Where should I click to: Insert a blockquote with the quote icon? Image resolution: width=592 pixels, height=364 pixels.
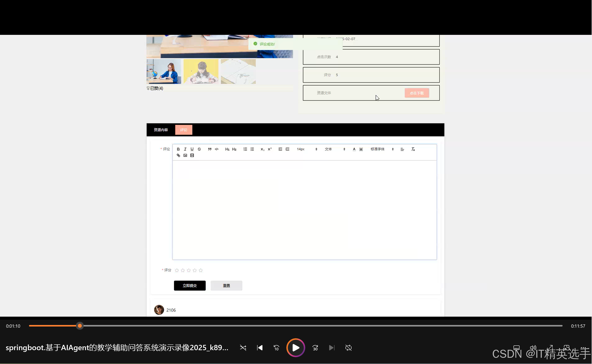pyautogui.click(x=210, y=149)
